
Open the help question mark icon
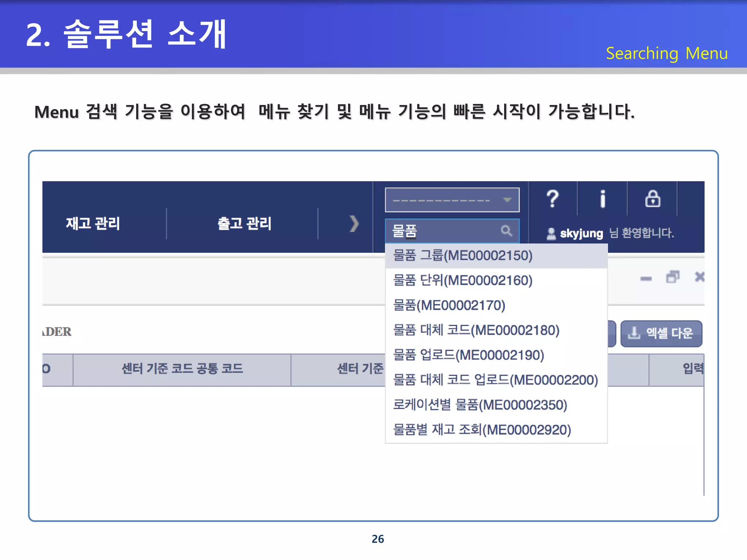click(553, 199)
